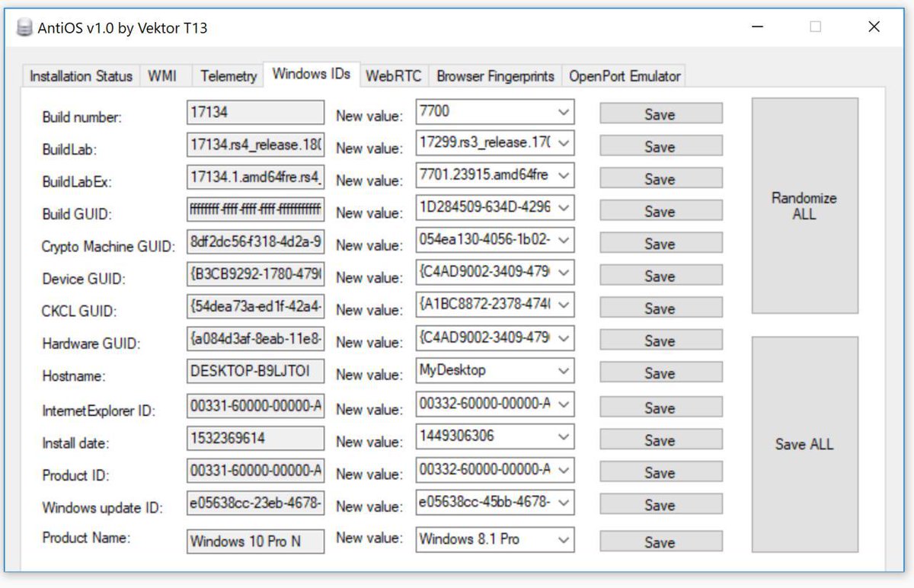Click the Save ALL button
914x588 pixels.
click(804, 444)
